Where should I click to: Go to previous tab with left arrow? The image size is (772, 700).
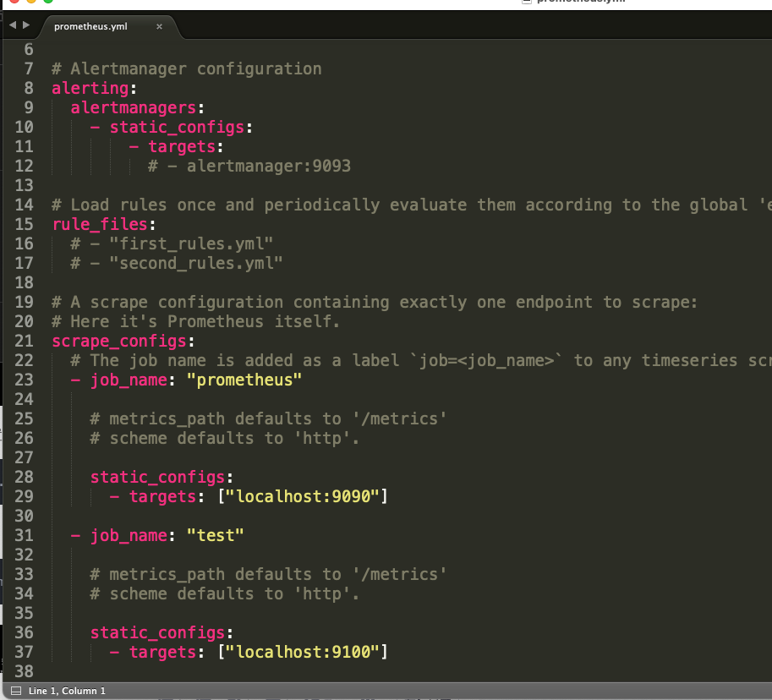13,25
